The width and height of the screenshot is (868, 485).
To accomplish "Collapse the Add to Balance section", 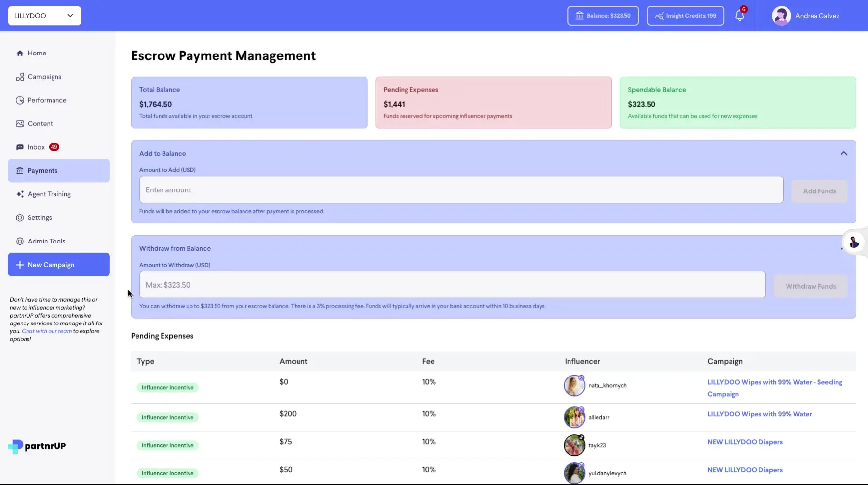I will 844,153.
